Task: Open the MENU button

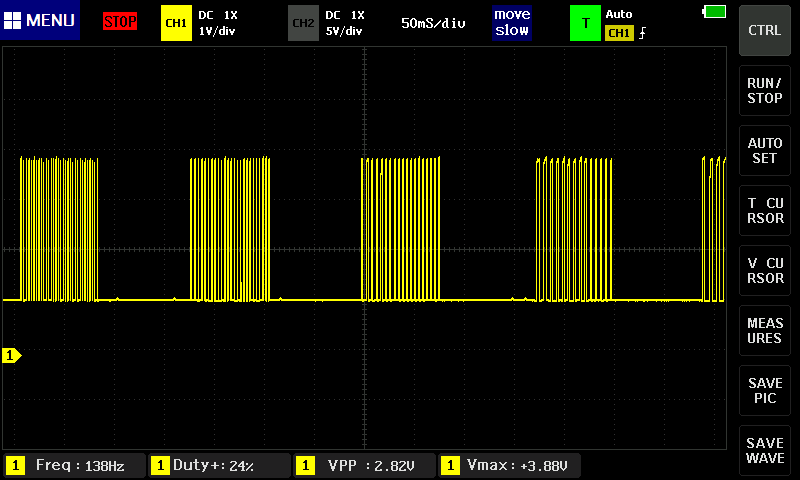Action: click(x=40, y=20)
